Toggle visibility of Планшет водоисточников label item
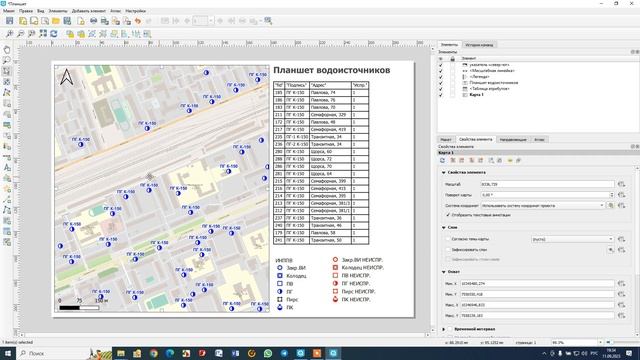Viewport: 640px width, 360px height. point(440,83)
